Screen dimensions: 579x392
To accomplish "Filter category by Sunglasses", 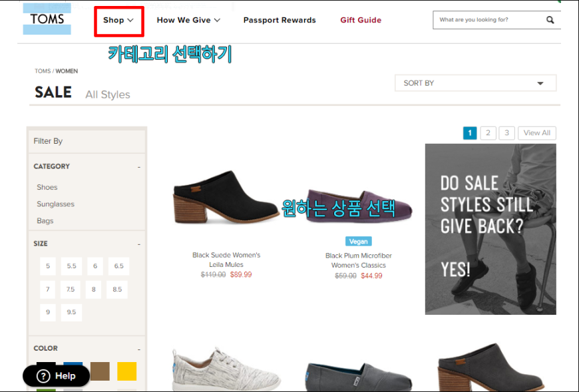I will pos(55,204).
